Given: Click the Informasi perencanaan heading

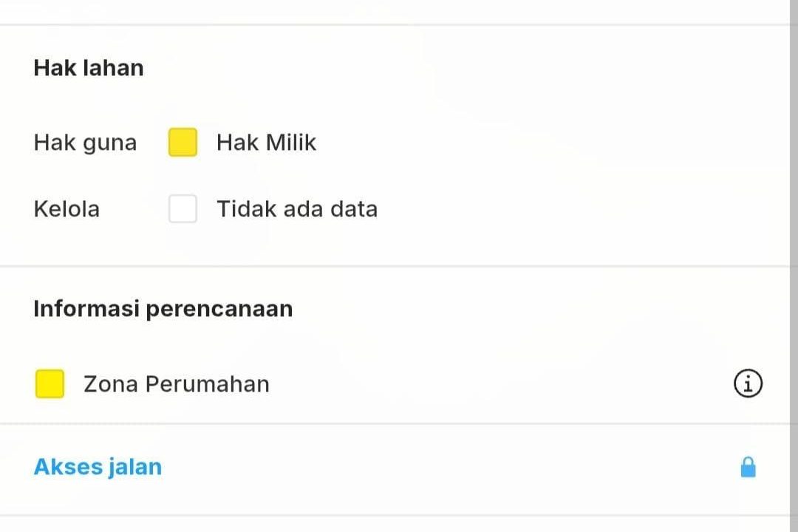Looking at the screenshot, I should click(x=163, y=309).
